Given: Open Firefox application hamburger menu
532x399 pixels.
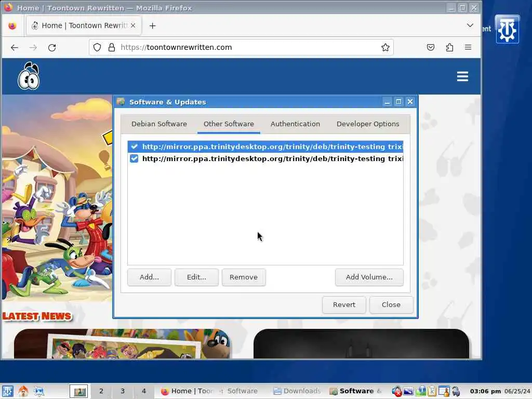Looking at the screenshot, I should coord(468,47).
